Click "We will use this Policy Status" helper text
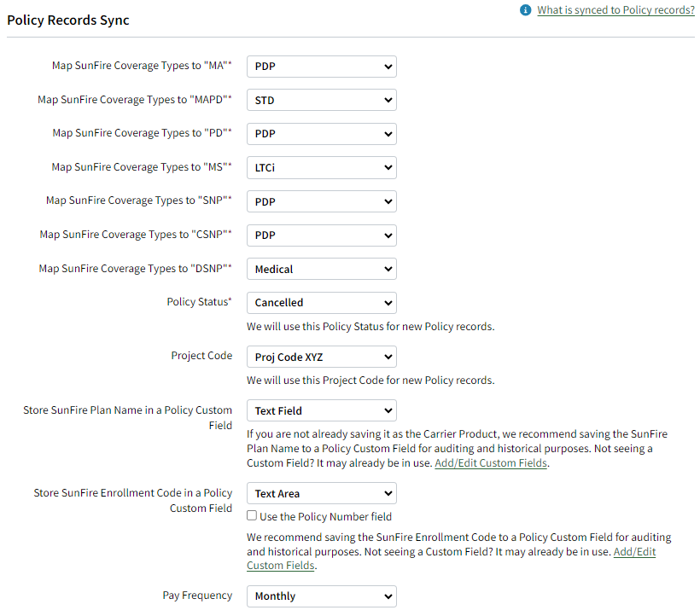The width and height of the screenshot is (700, 616). tap(370, 327)
